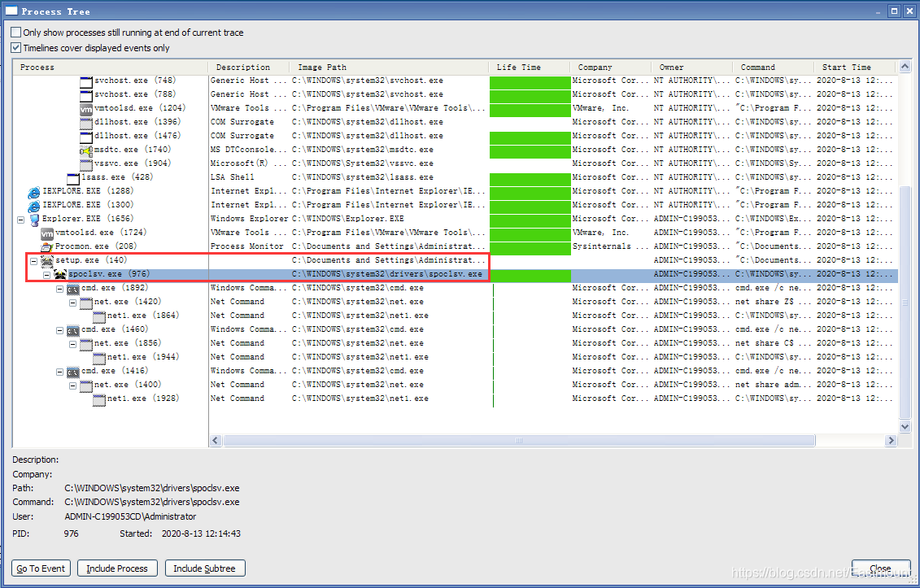Collapse the cmd.exe (1416) tree node
Screen dimensions: 920x588
(60, 372)
